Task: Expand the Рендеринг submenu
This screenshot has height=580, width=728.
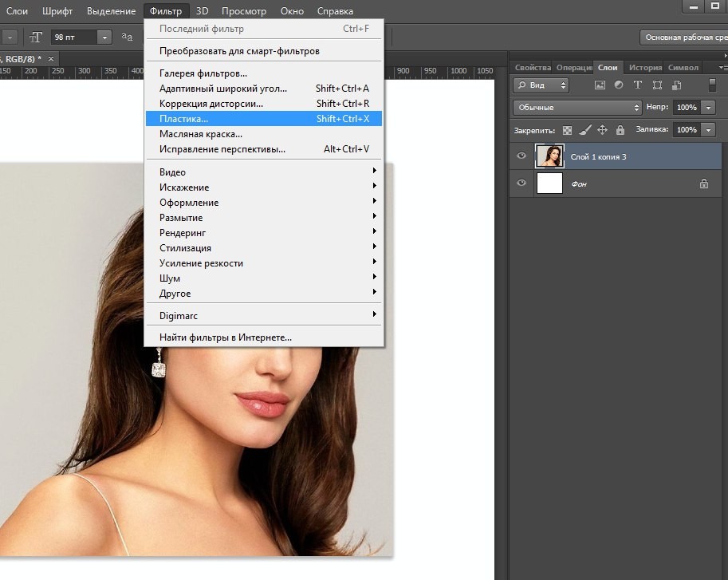Action: point(264,233)
